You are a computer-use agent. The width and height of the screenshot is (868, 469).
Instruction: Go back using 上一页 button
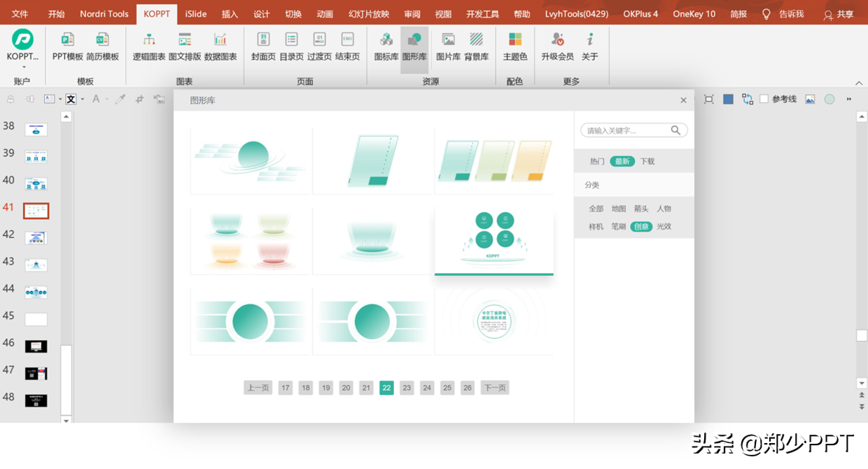pyautogui.click(x=258, y=387)
